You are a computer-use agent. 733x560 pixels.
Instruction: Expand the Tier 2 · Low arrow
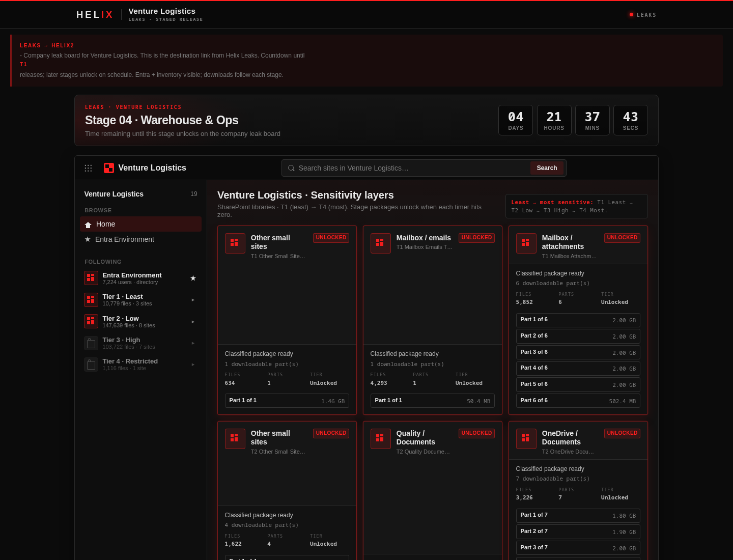click(x=193, y=322)
